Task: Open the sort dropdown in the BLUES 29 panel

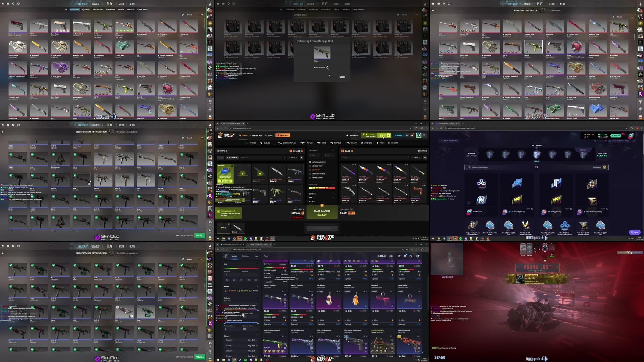Action: (194, 138)
